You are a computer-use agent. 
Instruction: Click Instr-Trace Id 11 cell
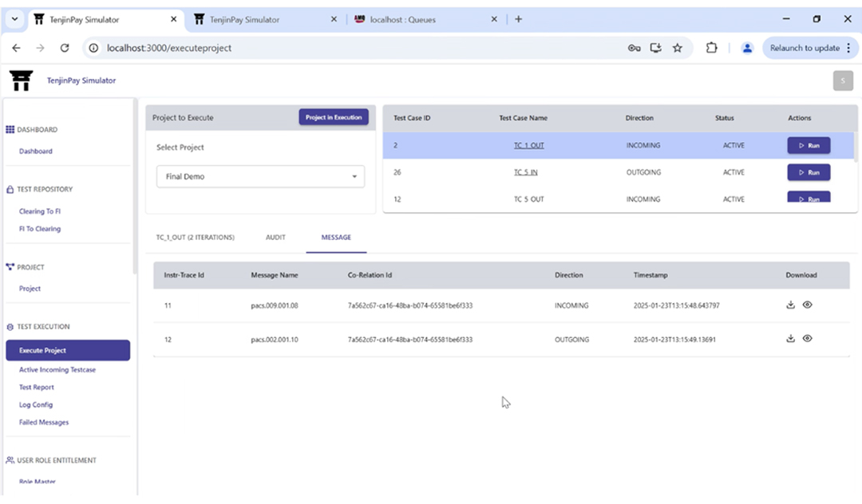tap(168, 305)
